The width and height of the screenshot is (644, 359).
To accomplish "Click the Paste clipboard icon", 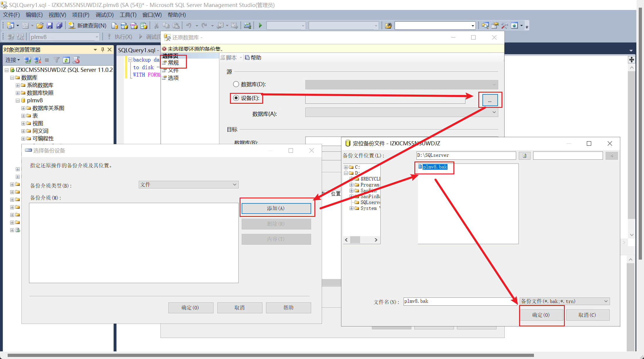I will tap(176, 26).
